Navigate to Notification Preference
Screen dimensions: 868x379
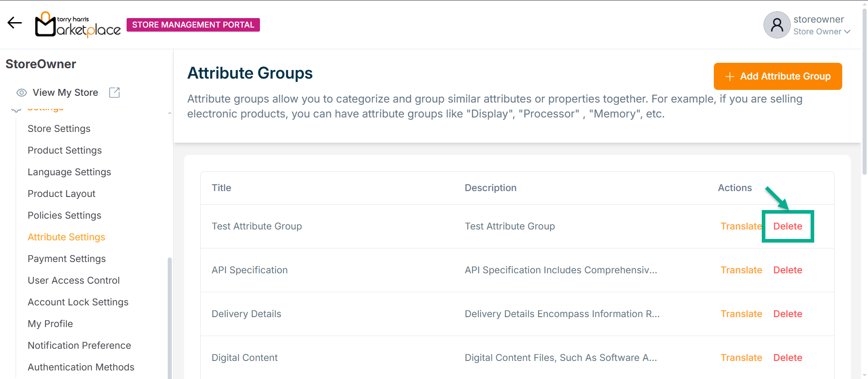pos(79,346)
